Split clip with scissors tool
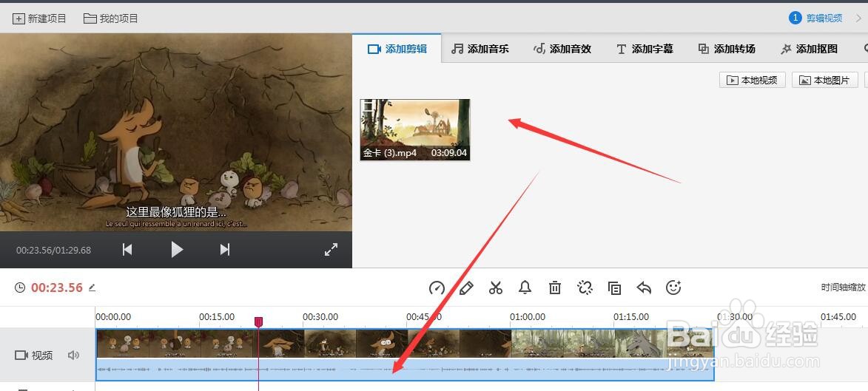This screenshot has height=391, width=868. pos(496,288)
